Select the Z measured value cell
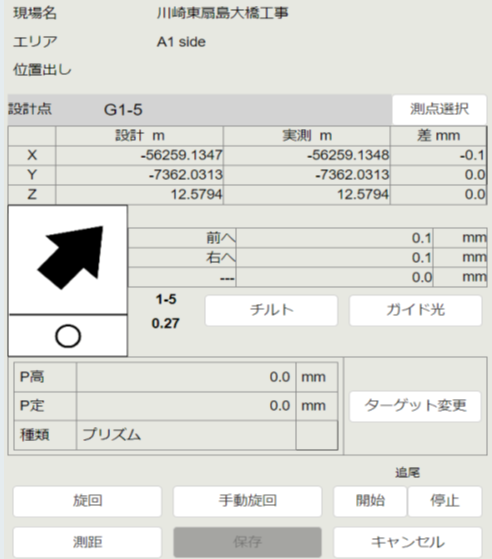Viewport: 492px width, 559px height. pos(307,194)
